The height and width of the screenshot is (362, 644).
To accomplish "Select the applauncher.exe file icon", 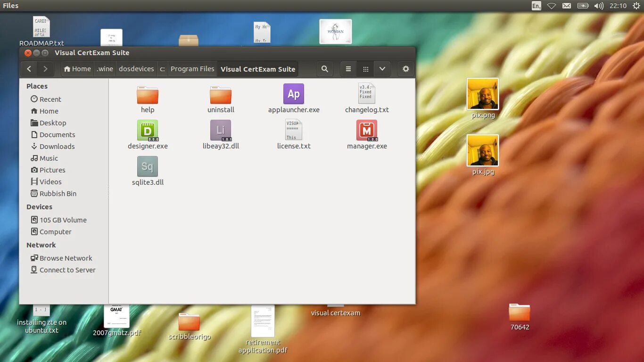I will (294, 94).
